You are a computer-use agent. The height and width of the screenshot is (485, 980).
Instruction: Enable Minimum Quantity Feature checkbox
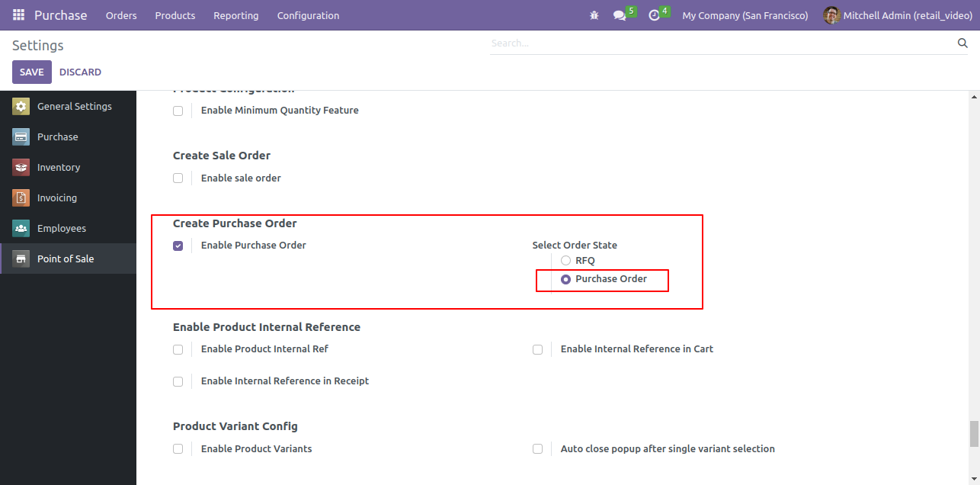178,111
